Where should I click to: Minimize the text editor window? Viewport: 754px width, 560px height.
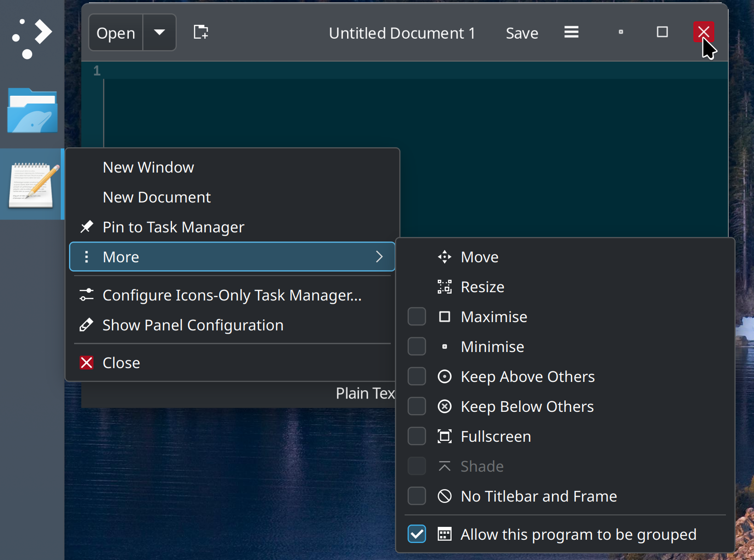click(x=621, y=32)
